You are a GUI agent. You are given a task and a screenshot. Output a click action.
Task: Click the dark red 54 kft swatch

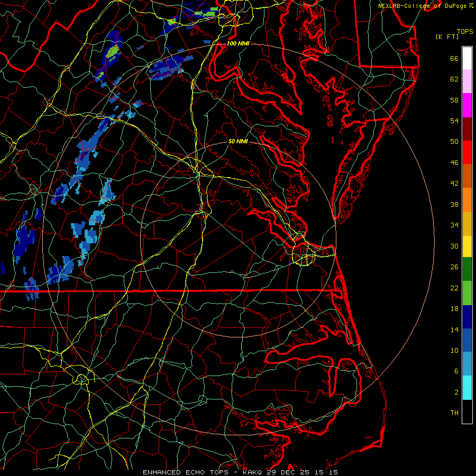(x=467, y=129)
